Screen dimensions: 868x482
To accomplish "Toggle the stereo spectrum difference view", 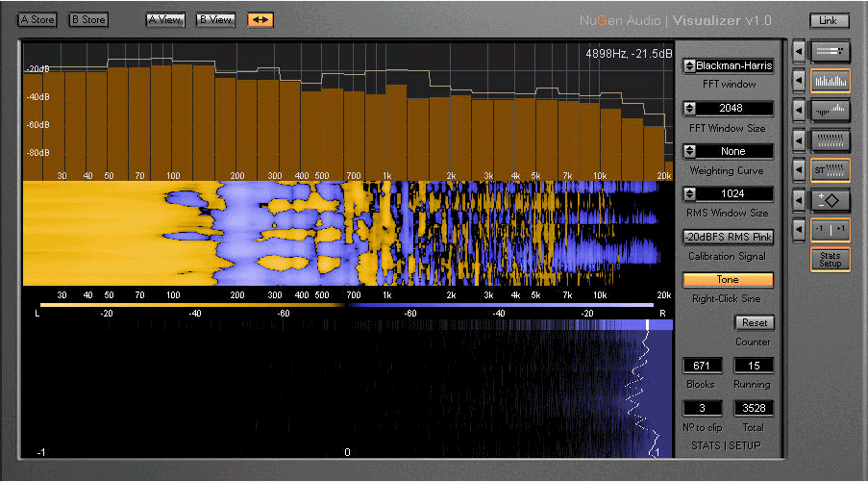I will click(830, 111).
